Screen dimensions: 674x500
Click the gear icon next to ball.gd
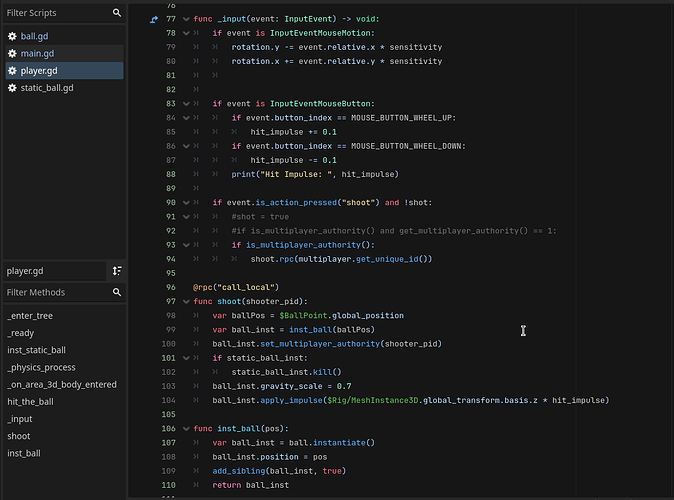point(12,36)
